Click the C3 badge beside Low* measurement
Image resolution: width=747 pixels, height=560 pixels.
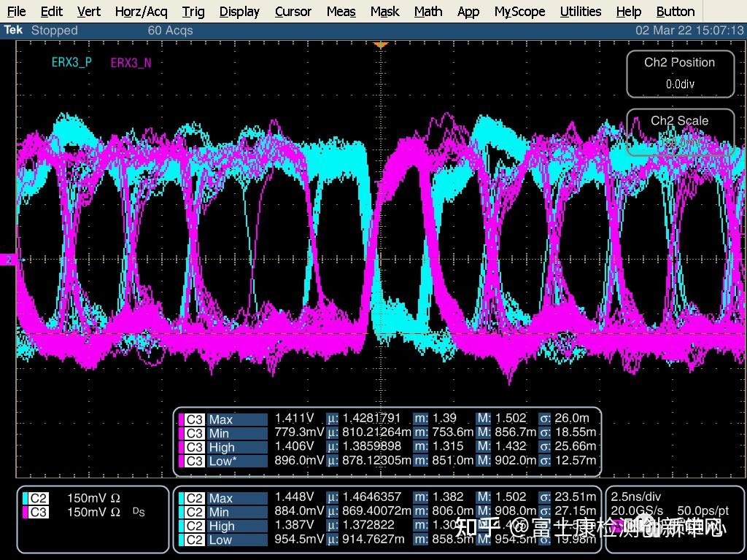pyautogui.click(x=194, y=461)
